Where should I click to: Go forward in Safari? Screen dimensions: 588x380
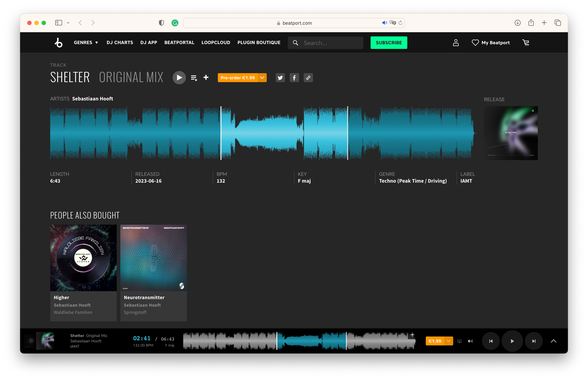(93, 23)
